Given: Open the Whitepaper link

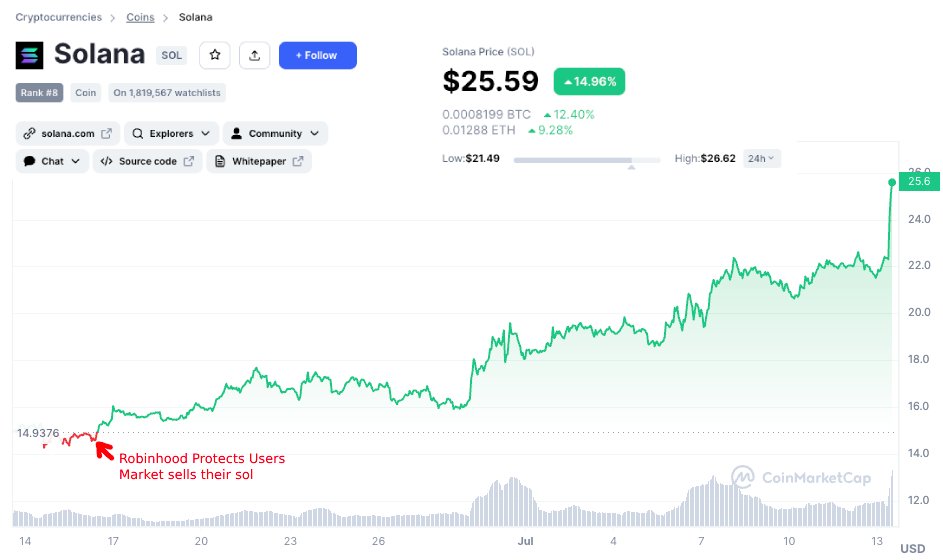Looking at the screenshot, I should [259, 161].
